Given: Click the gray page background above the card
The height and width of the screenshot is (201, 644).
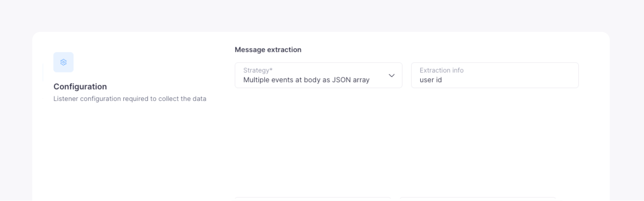Looking at the screenshot, I should tap(322, 15).
